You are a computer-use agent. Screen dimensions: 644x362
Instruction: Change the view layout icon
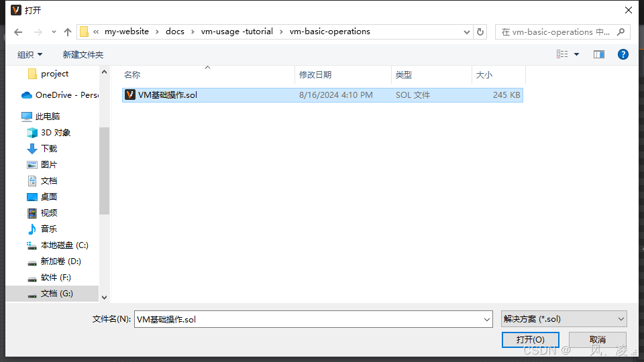coord(562,54)
